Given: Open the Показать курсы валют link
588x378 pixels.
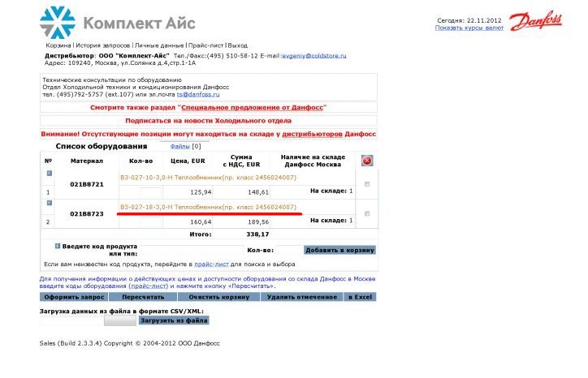Looking at the screenshot, I should (469, 28).
